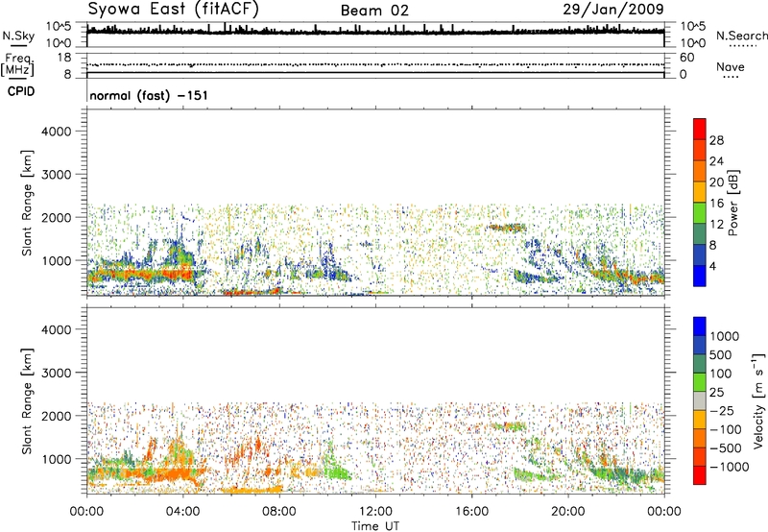This screenshot has height=532, width=768.
Task: Click the light green segment of the power colorbar
Action: coord(700,213)
